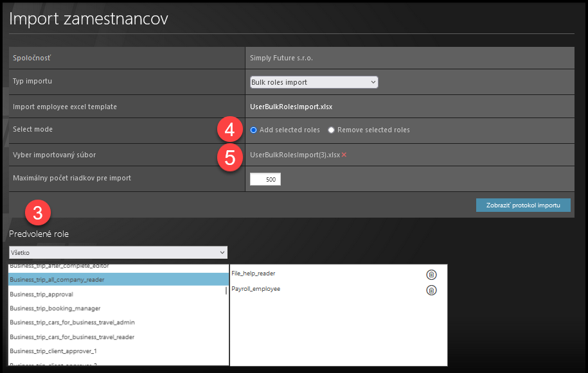
Task: Click Zobraziť protokol importu button
Action: (523, 205)
